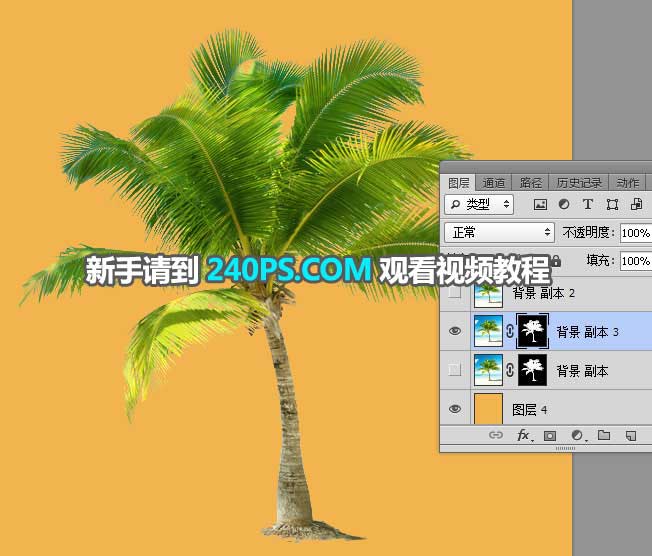
Task: Open the 历史记录 (History) tab
Action: point(579,183)
